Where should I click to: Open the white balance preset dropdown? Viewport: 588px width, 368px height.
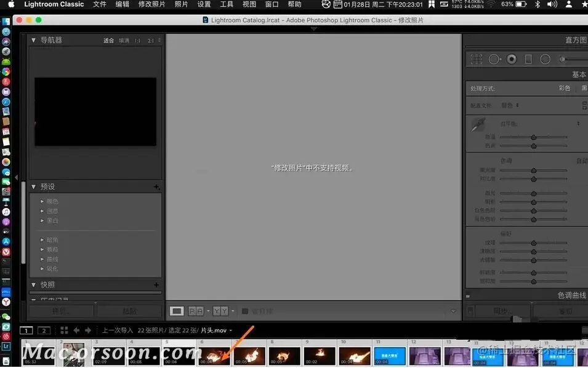[x=578, y=123]
